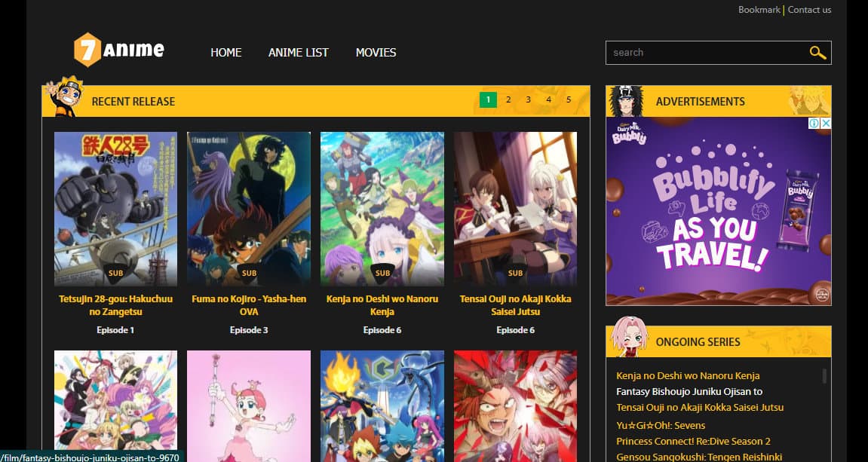Open the red-haired angry character poster
Image resolution: width=868 pixels, height=462 pixels.
[515, 406]
